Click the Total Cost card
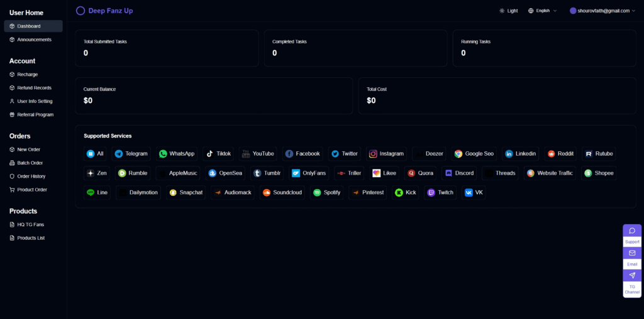Image resolution: width=644 pixels, height=319 pixels. pyautogui.click(x=497, y=95)
